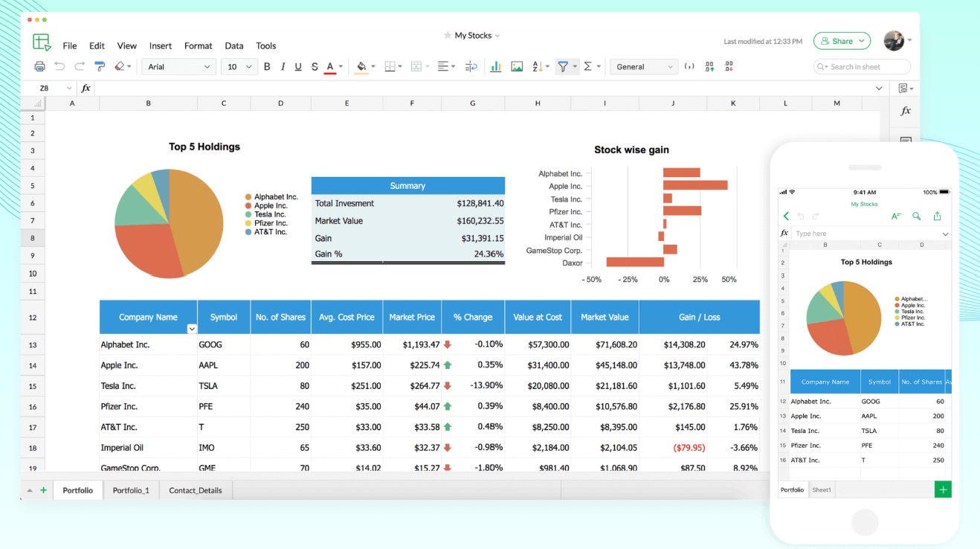Toggle bold formatting in the toolbar
The height and width of the screenshot is (549, 980).
point(267,66)
